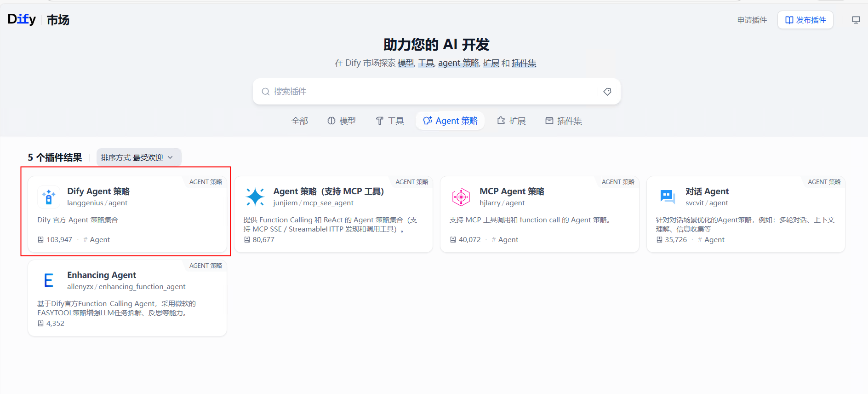Click the search magnifier icon

coord(265,92)
